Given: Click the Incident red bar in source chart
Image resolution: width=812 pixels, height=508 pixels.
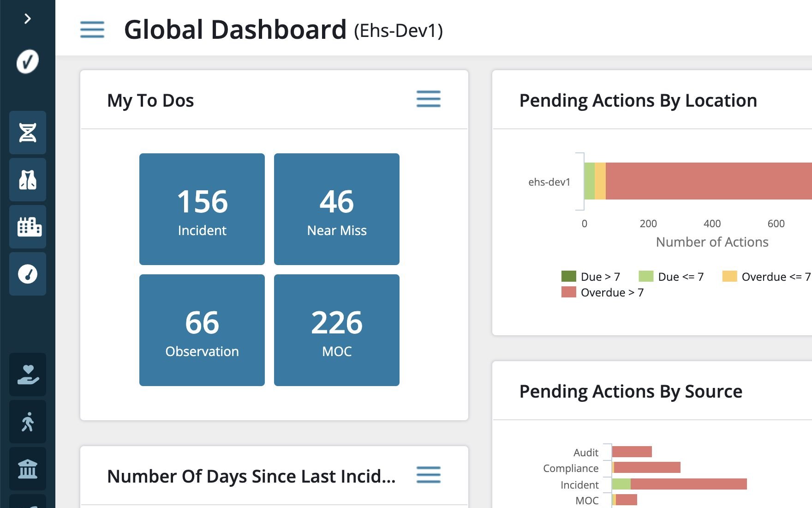Looking at the screenshot, I should tap(689, 484).
